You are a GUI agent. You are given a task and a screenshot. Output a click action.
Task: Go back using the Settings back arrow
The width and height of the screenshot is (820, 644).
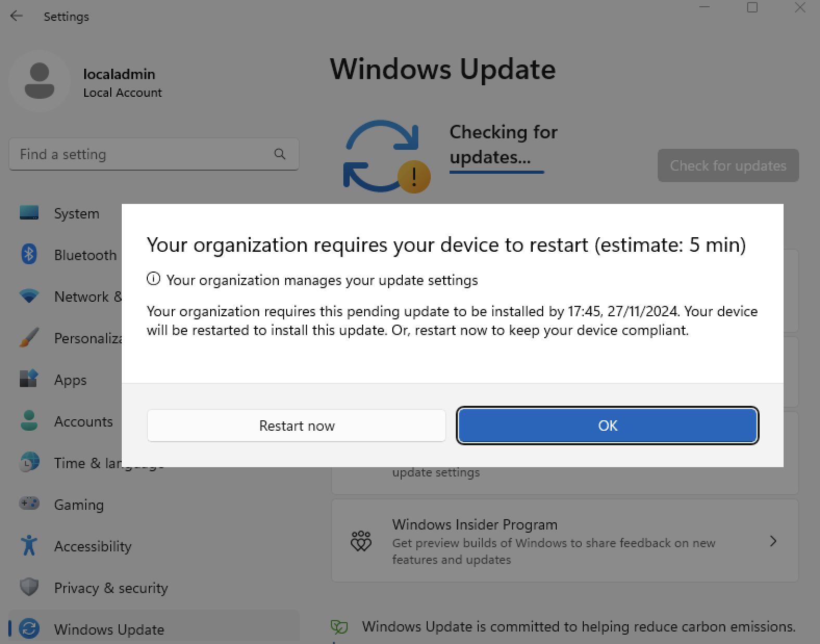coord(17,16)
